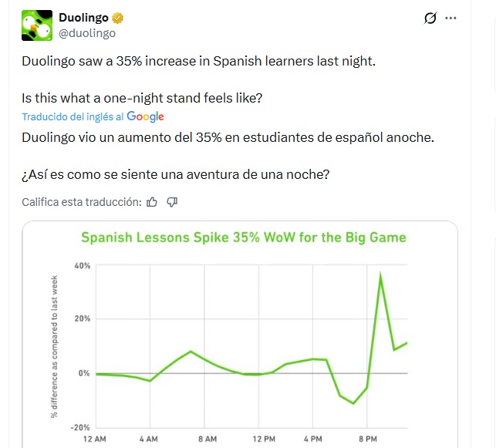Open Grok explanation for this post
The width and height of the screenshot is (496, 448).
(x=430, y=19)
